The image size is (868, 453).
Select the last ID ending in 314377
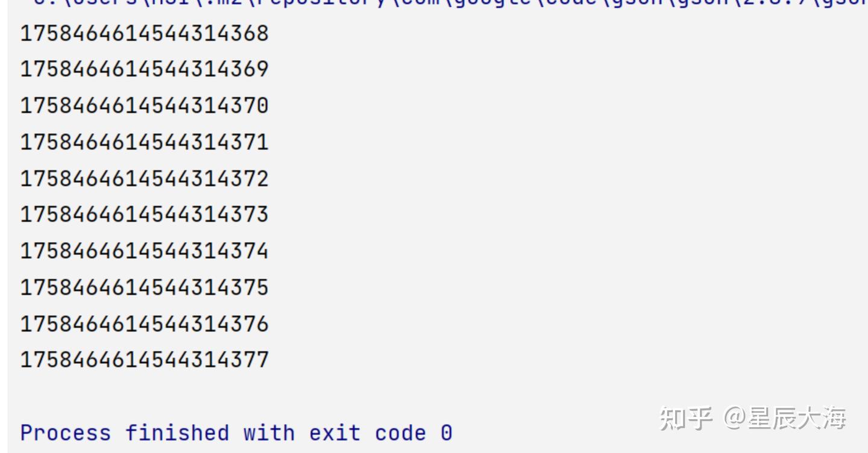144,360
